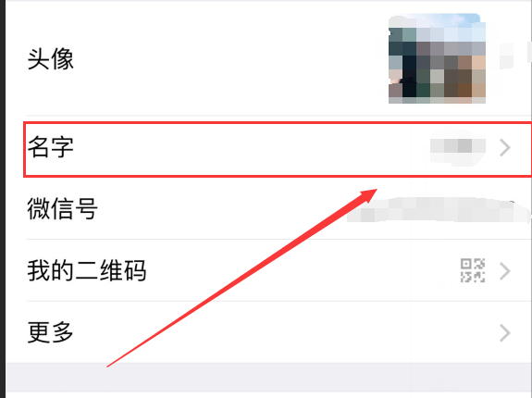The width and height of the screenshot is (532, 398).
Task: Click the gray area below 更多
Action: pos(268,377)
